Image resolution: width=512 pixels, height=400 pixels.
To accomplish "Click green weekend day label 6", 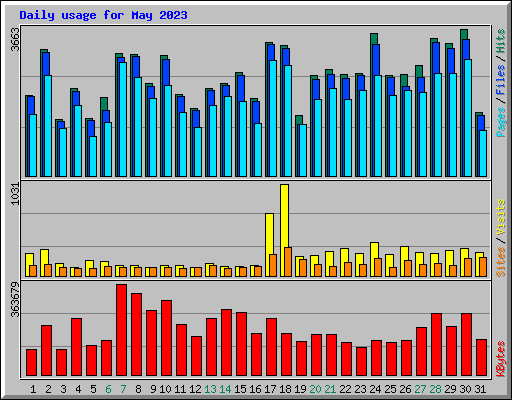I will (x=108, y=389).
